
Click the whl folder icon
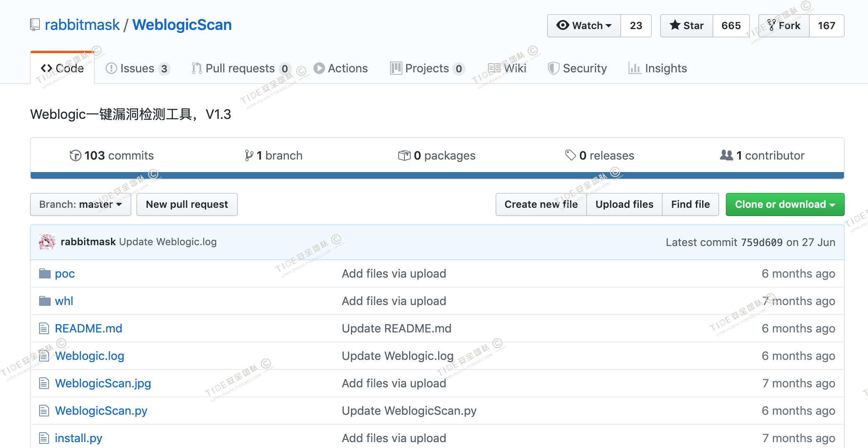click(44, 301)
